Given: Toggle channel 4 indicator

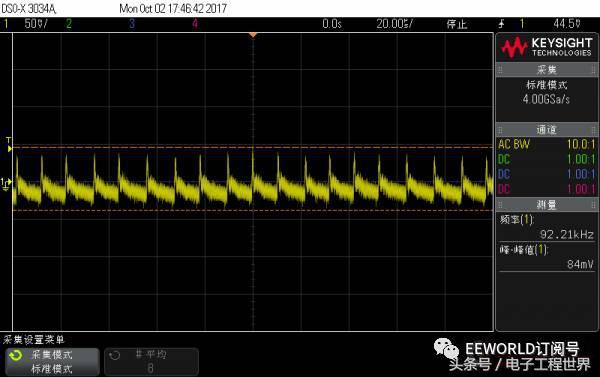Looking at the screenshot, I should [195, 24].
